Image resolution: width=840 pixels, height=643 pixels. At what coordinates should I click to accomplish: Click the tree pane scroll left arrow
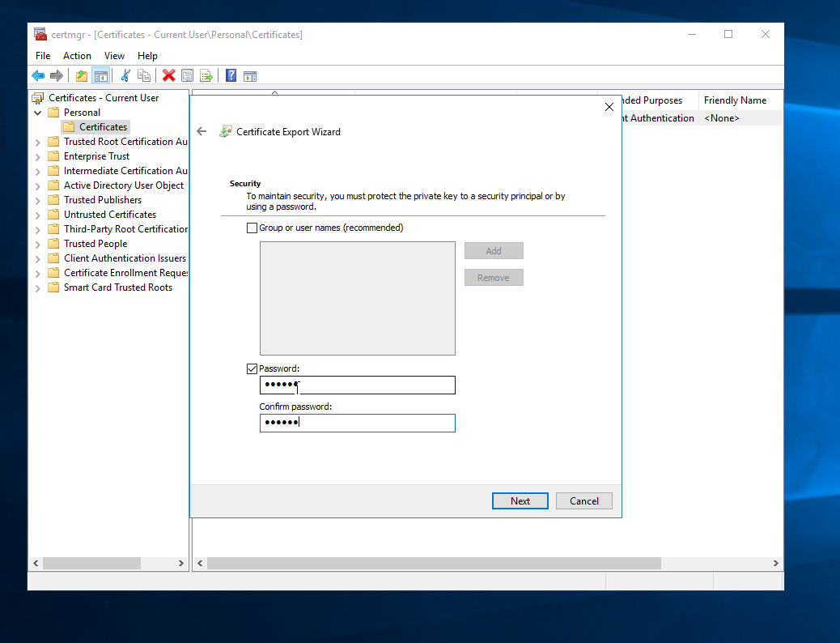coord(36,563)
